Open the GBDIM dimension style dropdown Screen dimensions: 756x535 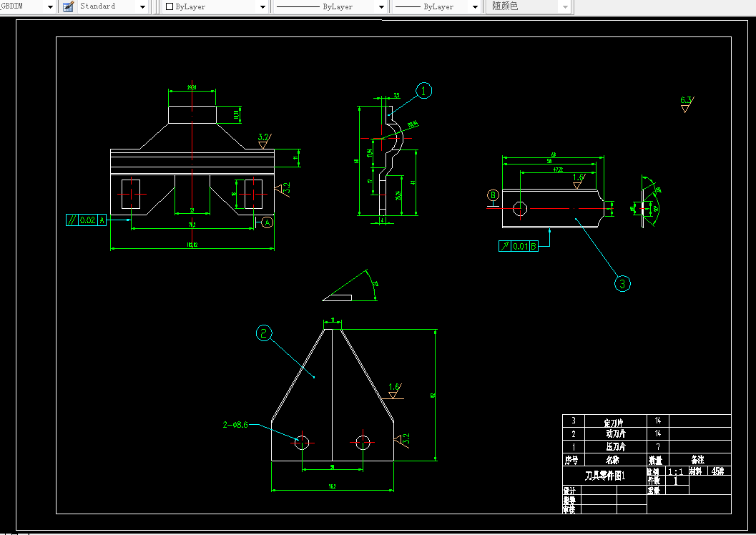(50, 6)
